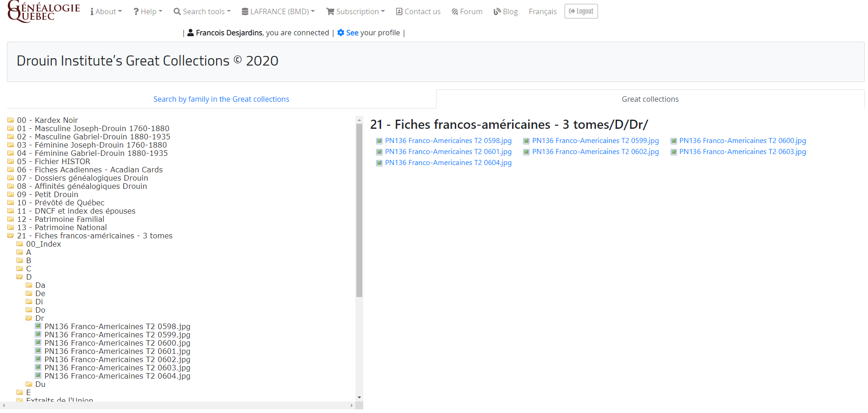Click the Di subfolder icon
This screenshot has width=868, height=413.
pos(29,302)
